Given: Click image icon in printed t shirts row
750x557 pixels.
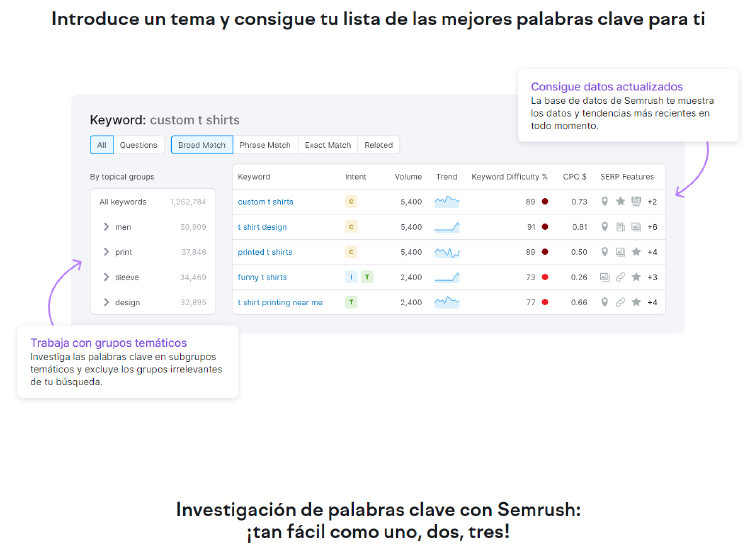Looking at the screenshot, I should [x=620, y=252].
